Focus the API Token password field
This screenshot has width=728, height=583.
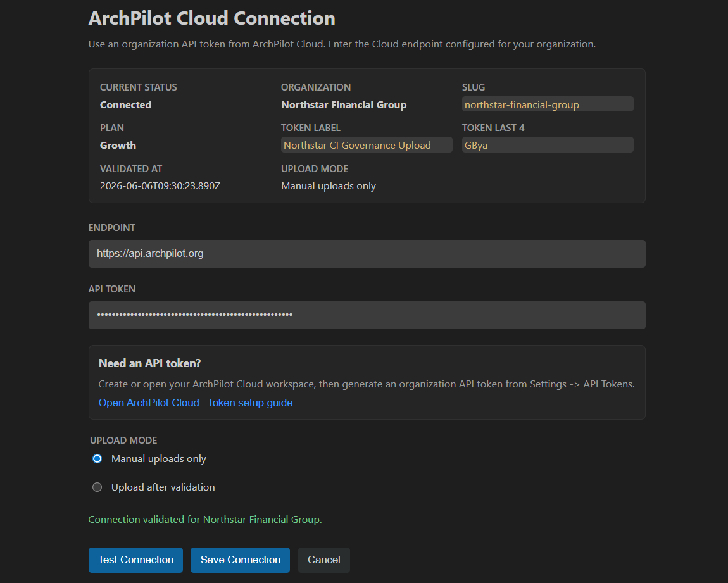(367, 315)
